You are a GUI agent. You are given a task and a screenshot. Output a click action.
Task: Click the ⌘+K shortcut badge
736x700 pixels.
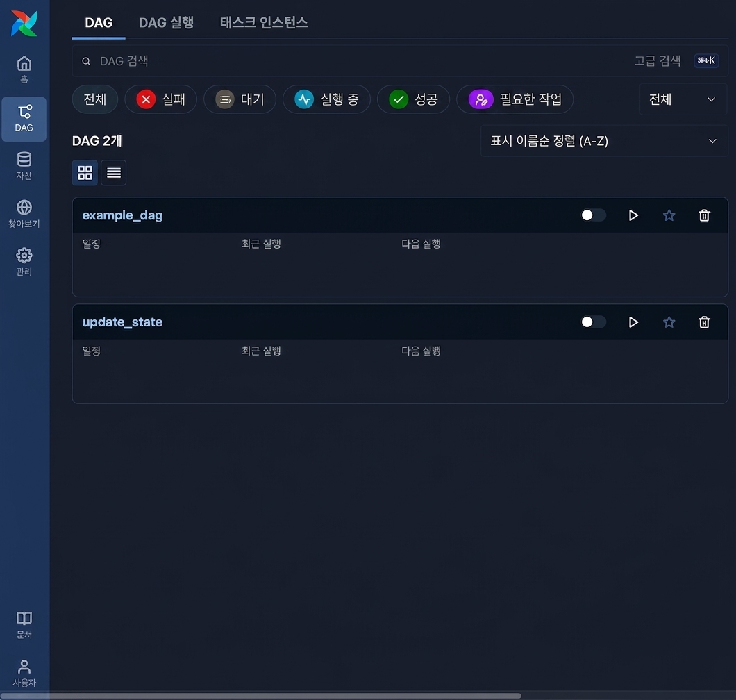tap(706, 60)
